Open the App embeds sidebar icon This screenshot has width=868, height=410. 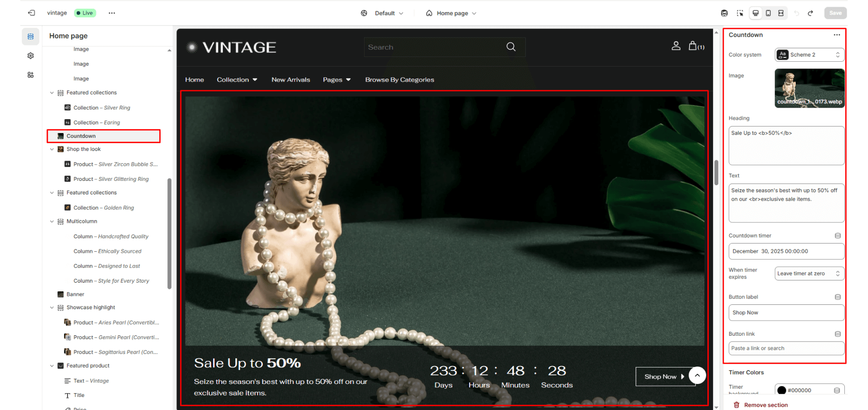click(30, 75)
